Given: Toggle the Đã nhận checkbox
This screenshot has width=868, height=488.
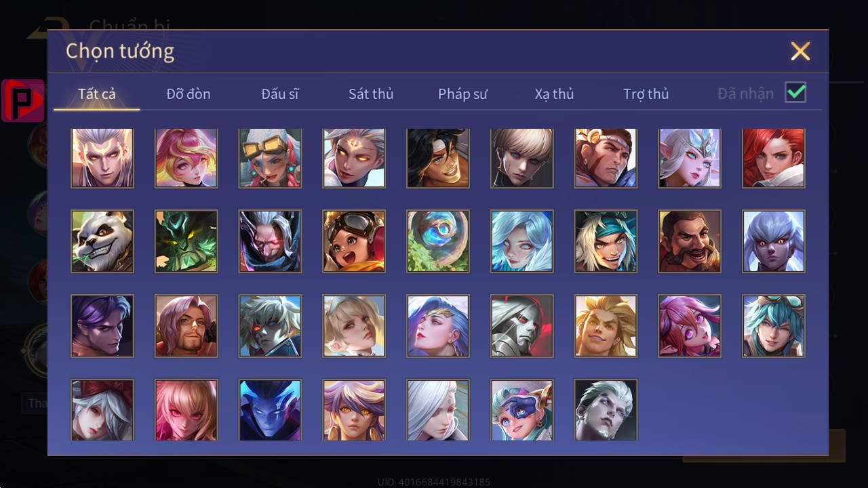Looking at the screenshot, I should click(795, 93).
